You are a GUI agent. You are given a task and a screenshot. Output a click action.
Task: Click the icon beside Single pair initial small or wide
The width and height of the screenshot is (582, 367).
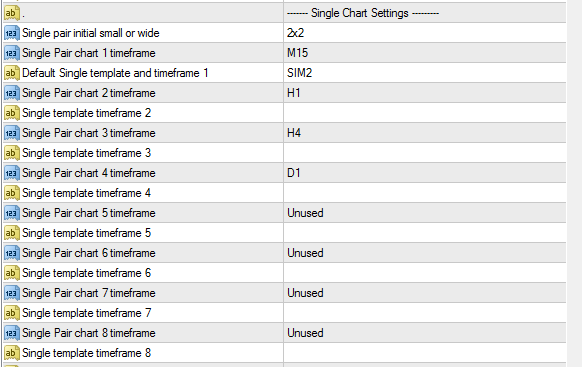pyautogui.click(x=11, y=33)
